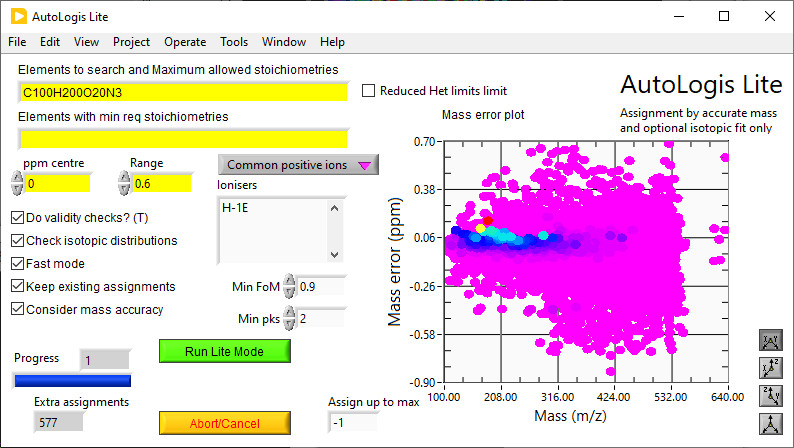This screenshot has height=448, width=794.
Task: Toggle Consider mass accuracy checkbox
Action: (18, 309)
